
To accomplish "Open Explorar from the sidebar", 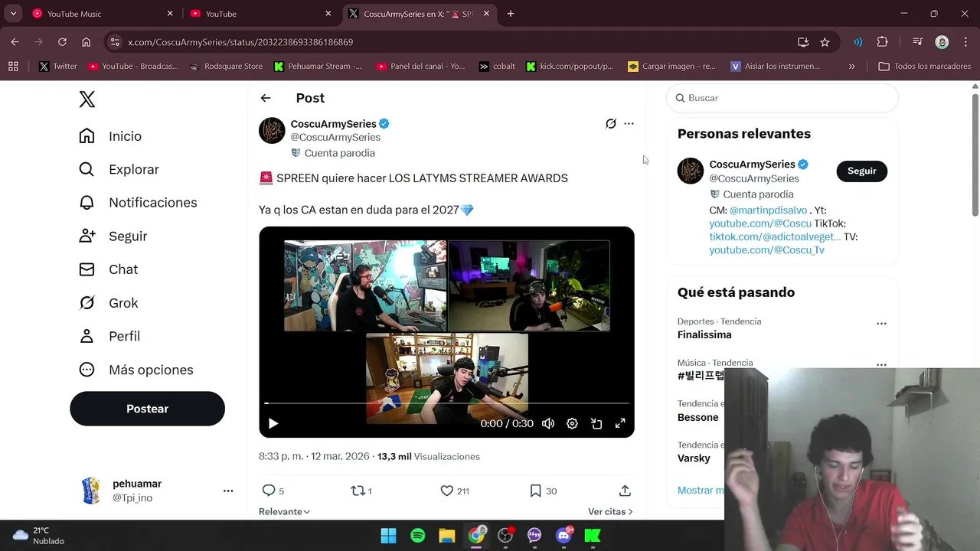I will tap(119, 169).
